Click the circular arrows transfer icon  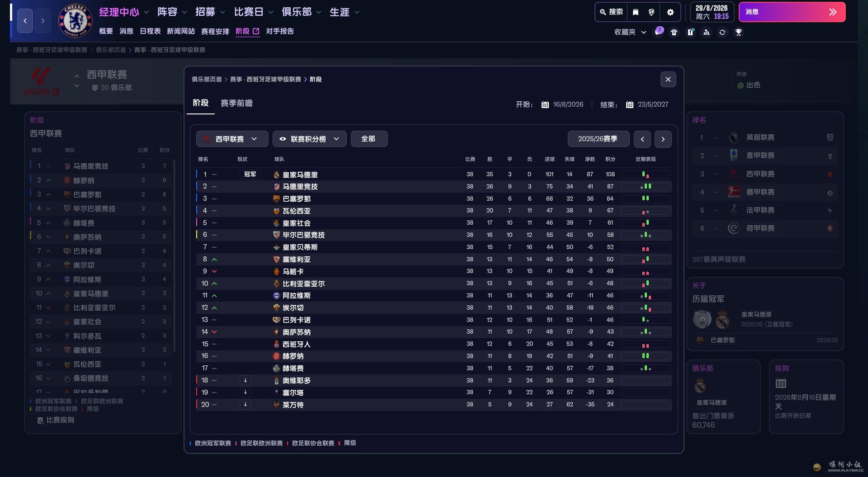point(722,32)
